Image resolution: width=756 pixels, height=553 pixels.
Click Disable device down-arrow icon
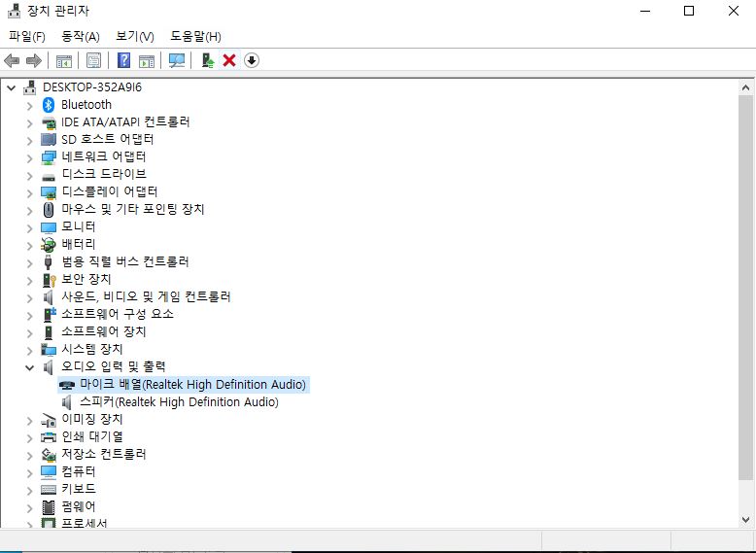252,61
